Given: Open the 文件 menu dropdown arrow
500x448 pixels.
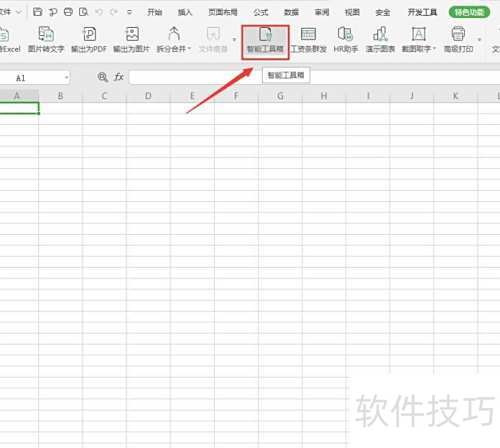Looking at the screenshot, I should (19, 12).
